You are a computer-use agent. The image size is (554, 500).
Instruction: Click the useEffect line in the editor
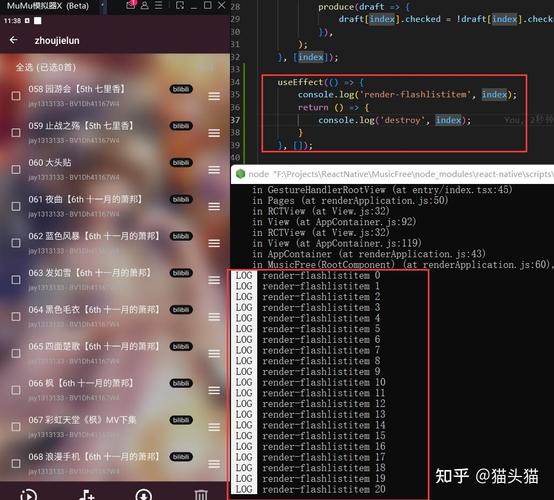[321, 82]
